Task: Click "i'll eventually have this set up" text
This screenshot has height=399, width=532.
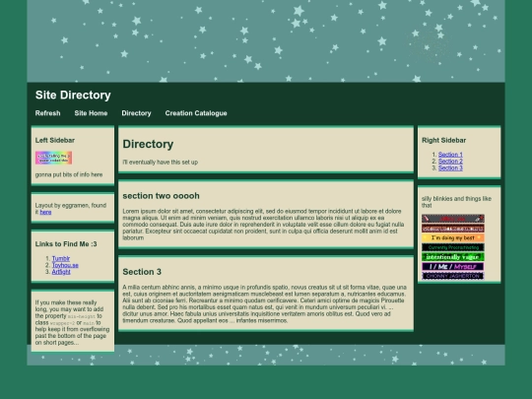Action: (x=161, y=163)
